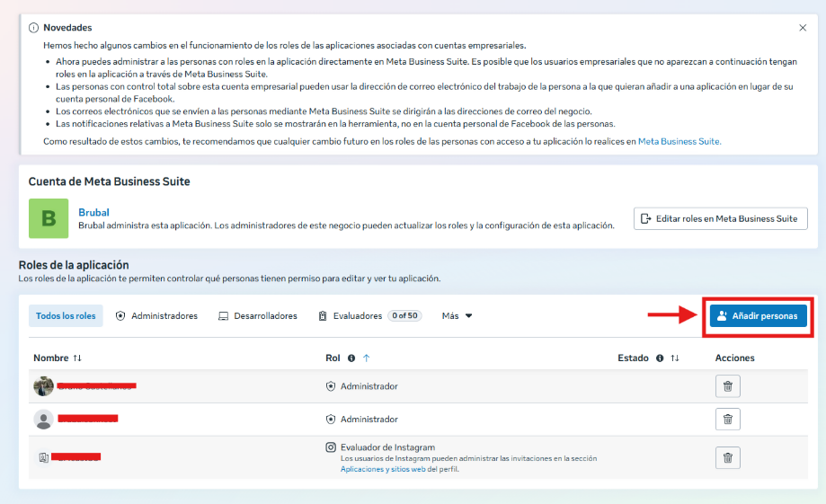Delete the first Administrador row
Viewport: 826px width, 504px height.
click(727, 386)
